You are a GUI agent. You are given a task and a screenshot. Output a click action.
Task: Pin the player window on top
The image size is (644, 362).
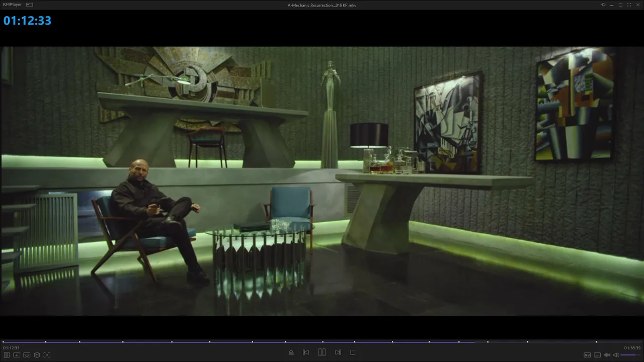[603, 5]
